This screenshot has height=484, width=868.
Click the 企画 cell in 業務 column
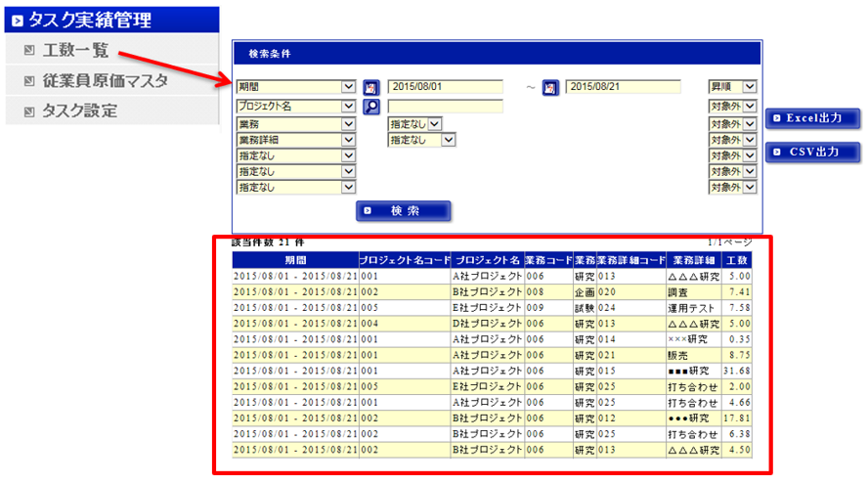pos(585,291)
